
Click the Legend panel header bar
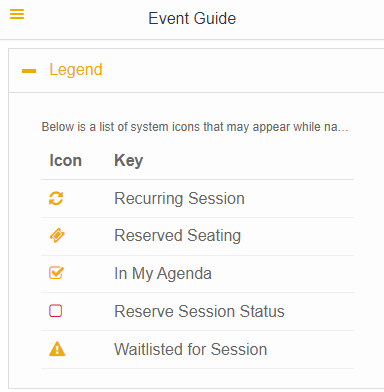pyautogui.click(x=196, y=71)
